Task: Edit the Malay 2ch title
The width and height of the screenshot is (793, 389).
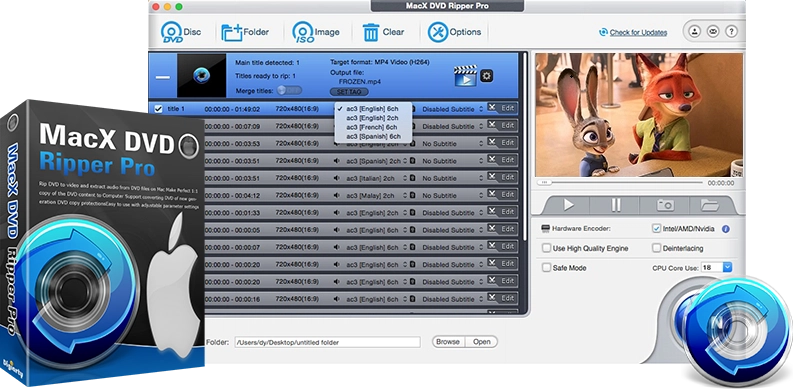Action: click(501, 194)
